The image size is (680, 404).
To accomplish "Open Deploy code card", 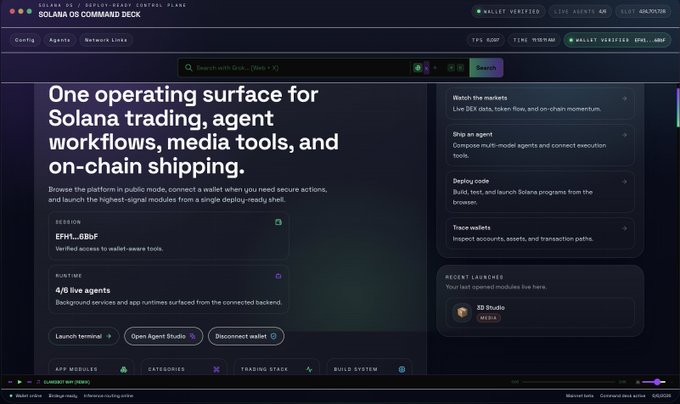I will 540,192.
